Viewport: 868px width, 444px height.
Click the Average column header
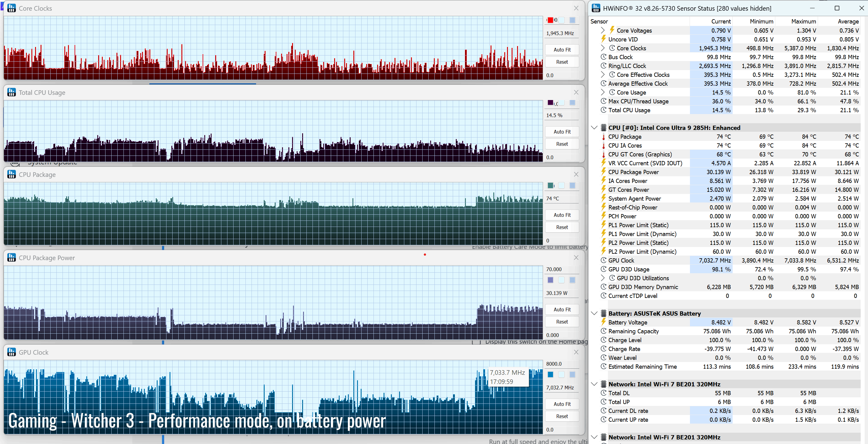[839, 21]
